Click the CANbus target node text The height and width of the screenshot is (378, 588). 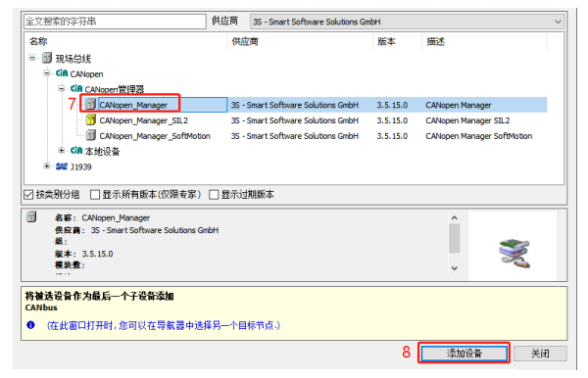click(41, 307)
